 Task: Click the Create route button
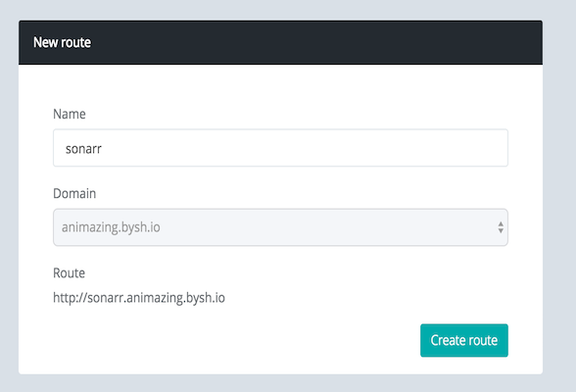(x=464, y=340)
